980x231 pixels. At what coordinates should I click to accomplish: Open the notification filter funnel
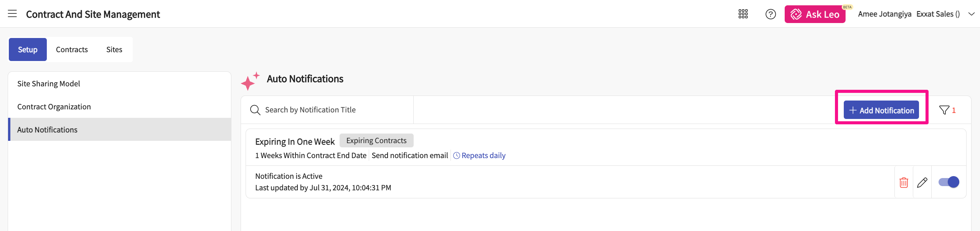(x=944, y=110)
